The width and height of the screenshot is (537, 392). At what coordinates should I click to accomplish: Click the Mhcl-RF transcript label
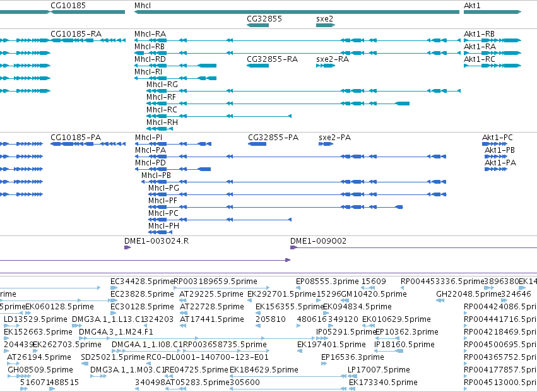[x=161, y=97]
